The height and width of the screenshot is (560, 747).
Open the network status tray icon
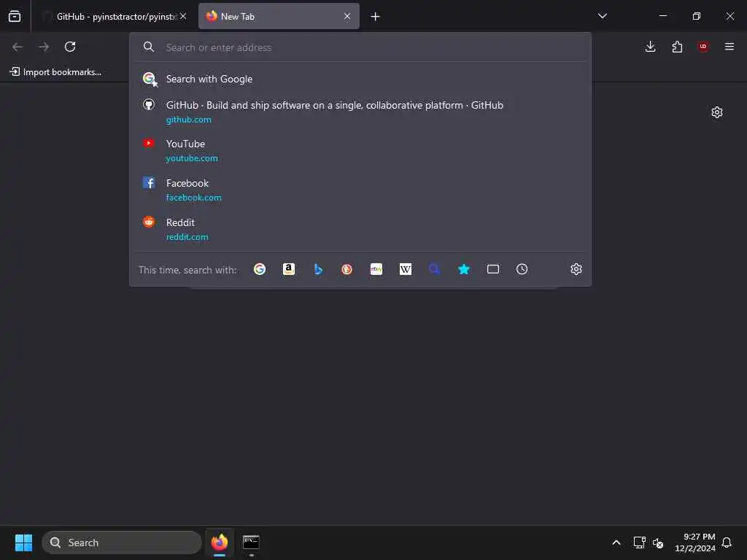(x=639, y=542)
